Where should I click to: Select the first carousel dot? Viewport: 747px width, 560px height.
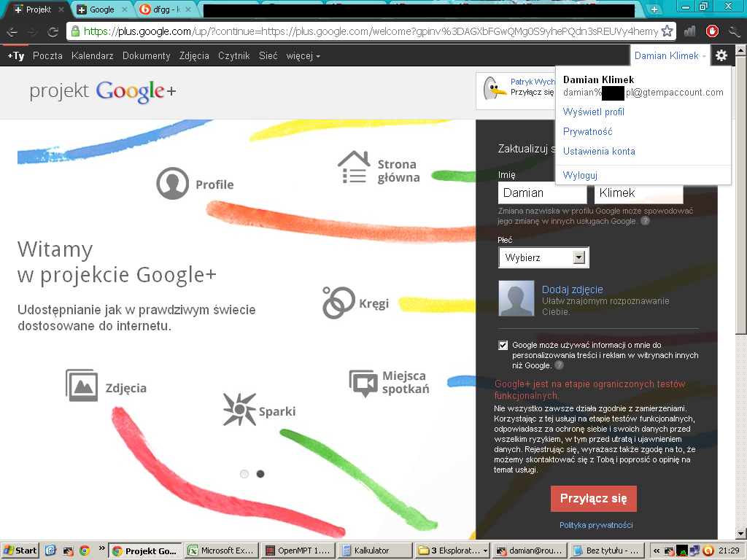coord(244,474)
